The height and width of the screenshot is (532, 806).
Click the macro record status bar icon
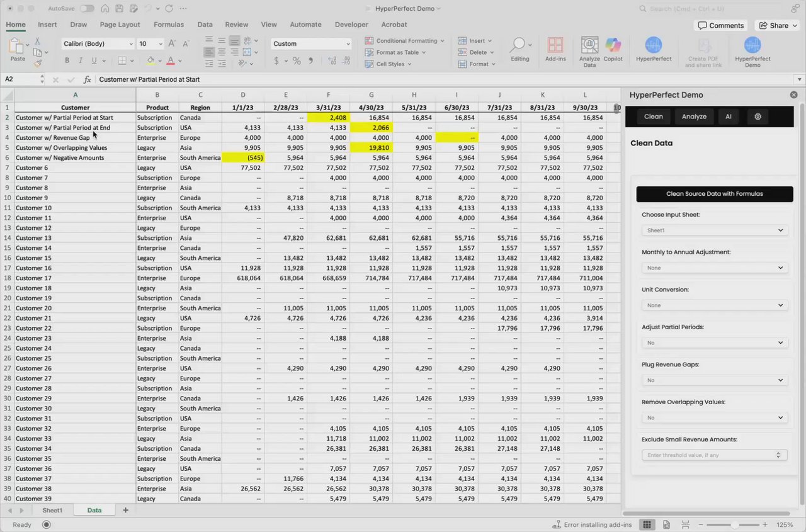point(47,524)
